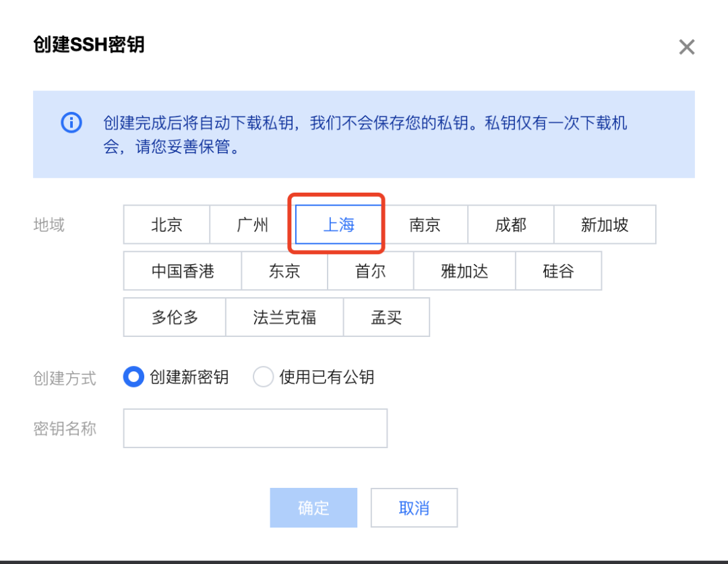728x564 pixels.
Task: Switch region to 多伦多
Action: 175,317
